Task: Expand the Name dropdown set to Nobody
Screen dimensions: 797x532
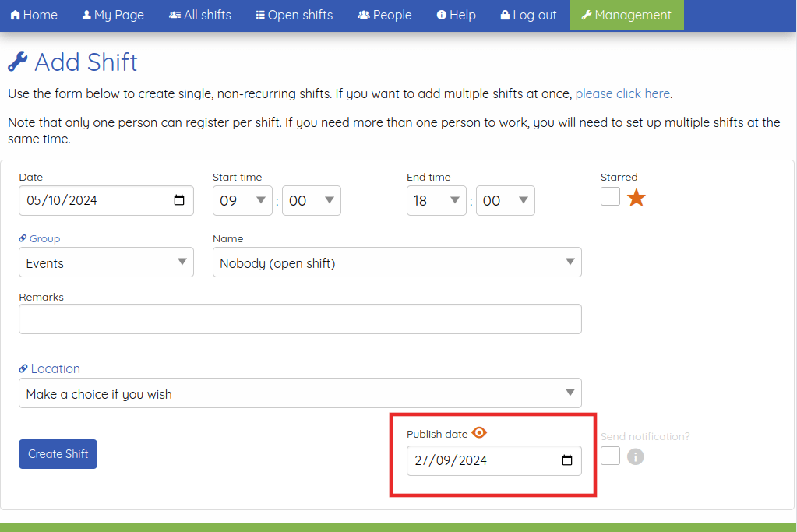Action: pyautogui.click(x=397, y=262)
